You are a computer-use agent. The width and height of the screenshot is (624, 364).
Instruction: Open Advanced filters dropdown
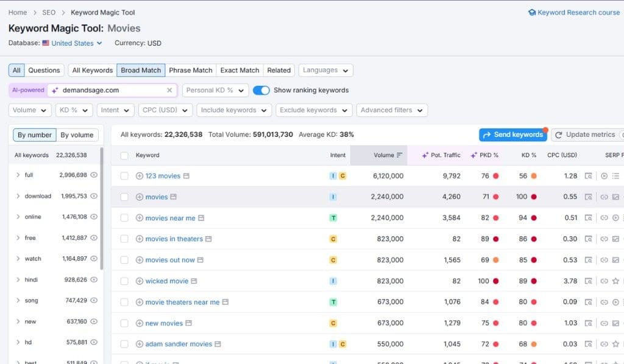(392, 110)
